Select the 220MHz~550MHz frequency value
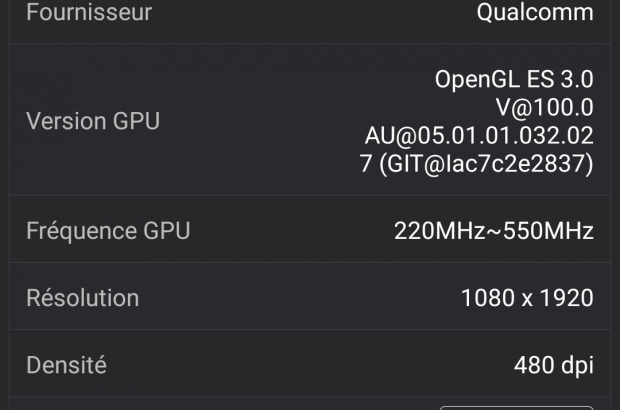The image size is (620, 410). (494, 231)
